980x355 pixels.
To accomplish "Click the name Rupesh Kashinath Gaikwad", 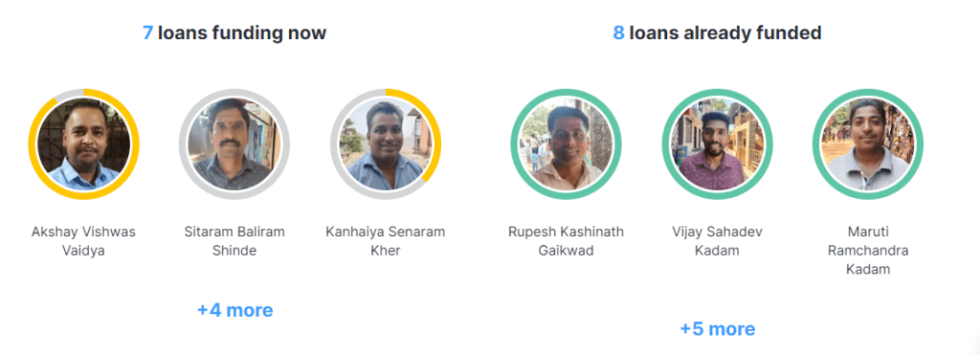I will click(x=567, y=241).
